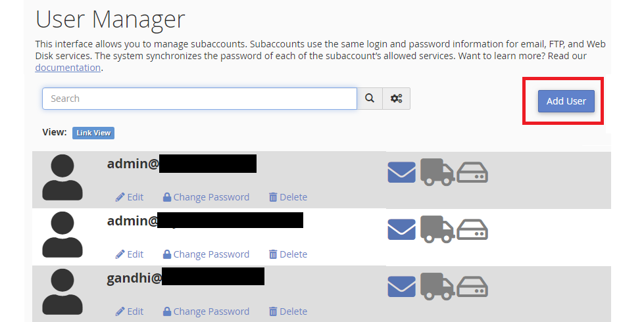Screen dimensions: 644x322
Task: Click the email envelope icon in first admin row
Action: [402, 172]
